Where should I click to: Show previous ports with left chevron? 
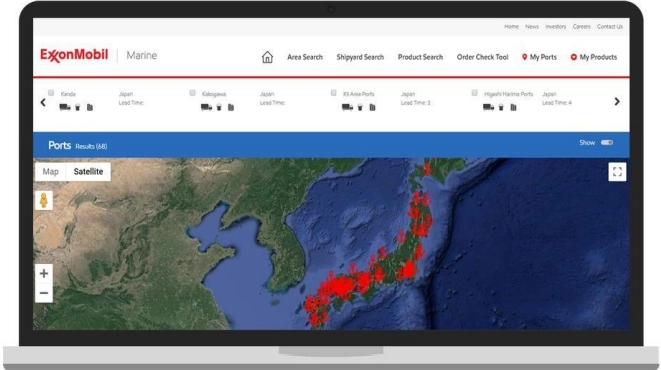(x=43, y=102)
